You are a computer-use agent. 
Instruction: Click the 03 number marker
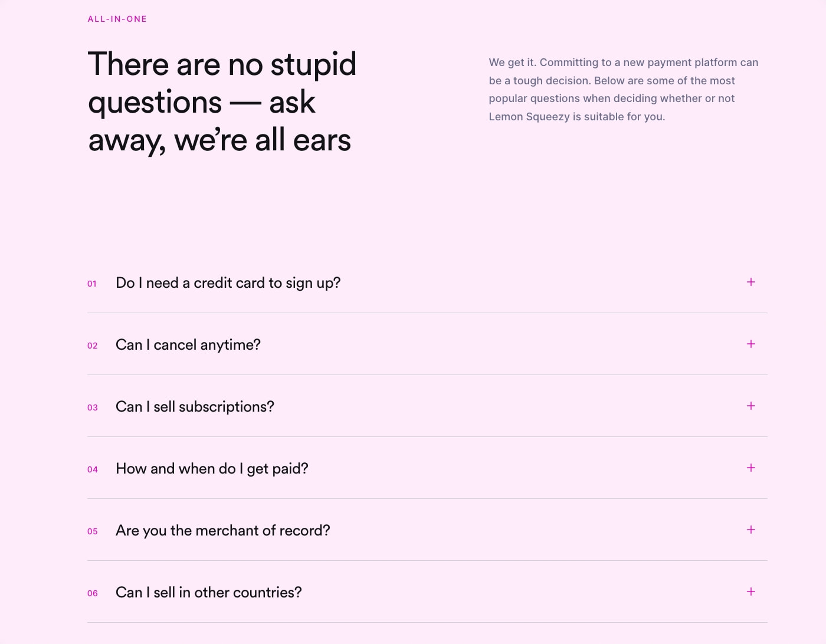pos(93,408)
